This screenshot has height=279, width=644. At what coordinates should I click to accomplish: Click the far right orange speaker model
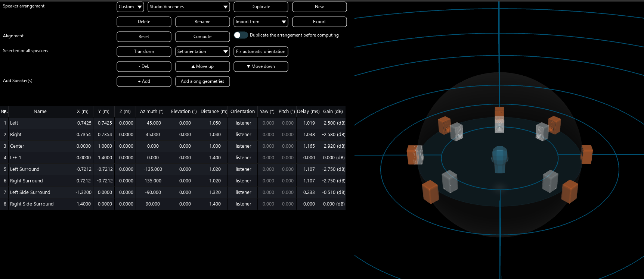tap(587, 154)
